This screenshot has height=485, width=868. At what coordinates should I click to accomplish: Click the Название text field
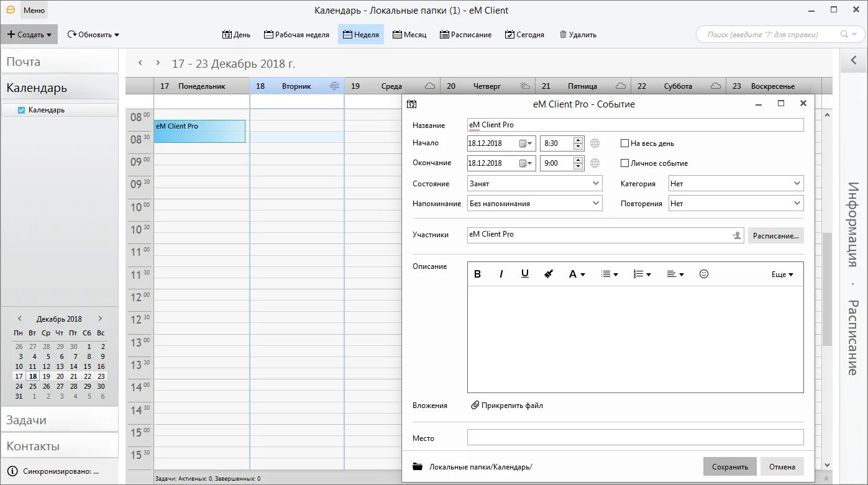pos(635,125)
